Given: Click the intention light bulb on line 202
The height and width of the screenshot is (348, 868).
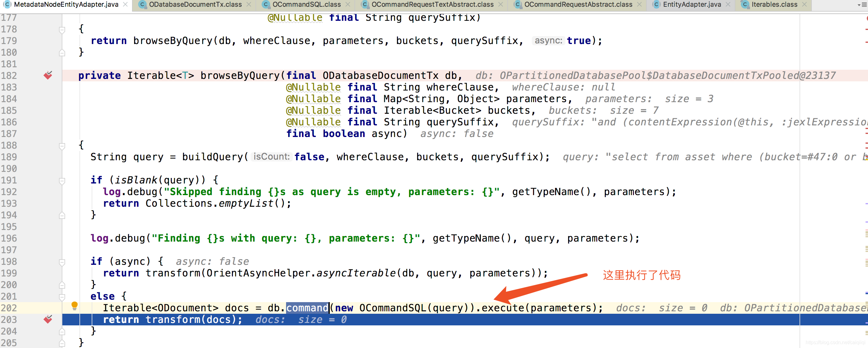Looking at the screenshot, I should pyautogui.click(x=75, y=306).
